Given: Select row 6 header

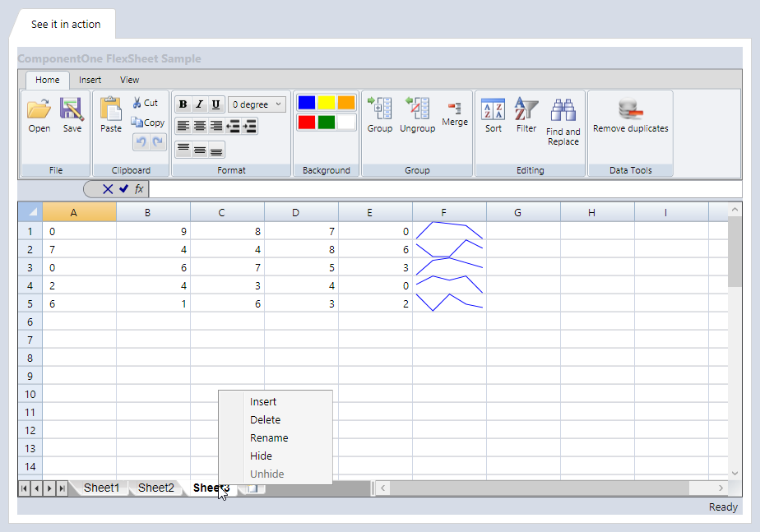Looking at the screenshot, I should [30, 322].
